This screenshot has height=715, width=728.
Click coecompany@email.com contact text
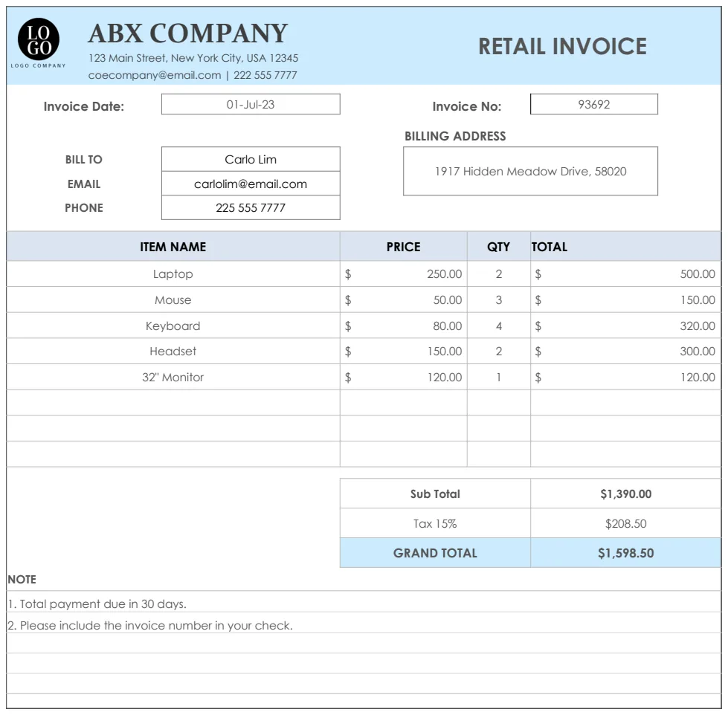[x=155, y=75]
